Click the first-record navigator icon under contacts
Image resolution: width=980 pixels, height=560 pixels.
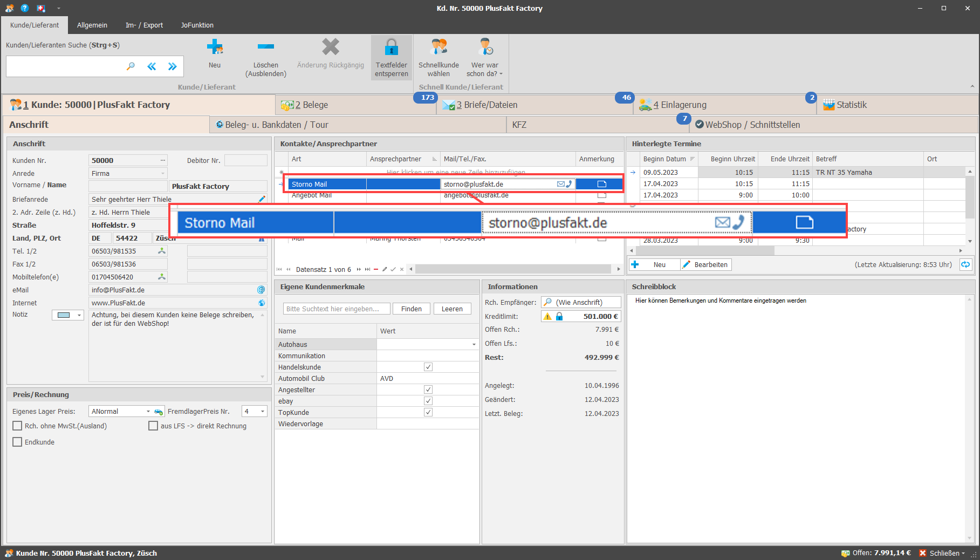pos(279,269)
